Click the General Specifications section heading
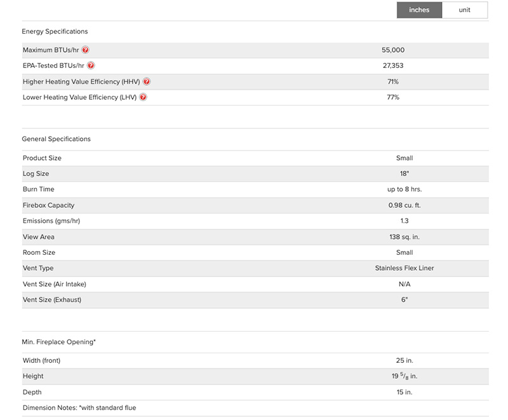Screen dimensions: 508x420 56,139
